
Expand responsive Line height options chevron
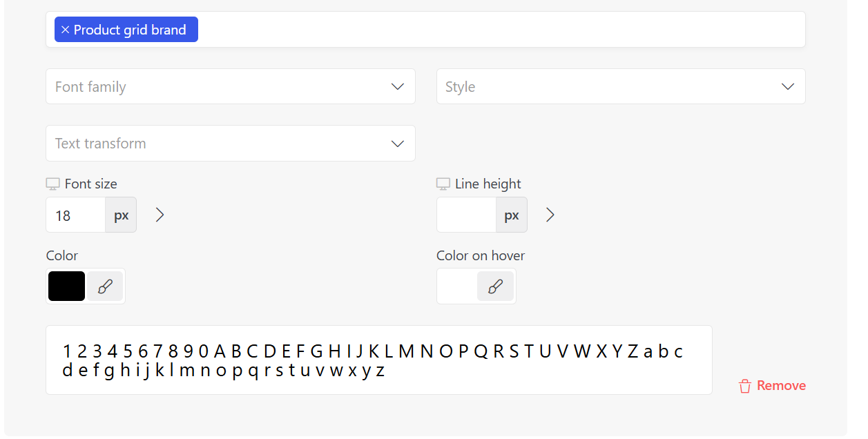pos(550,215)
